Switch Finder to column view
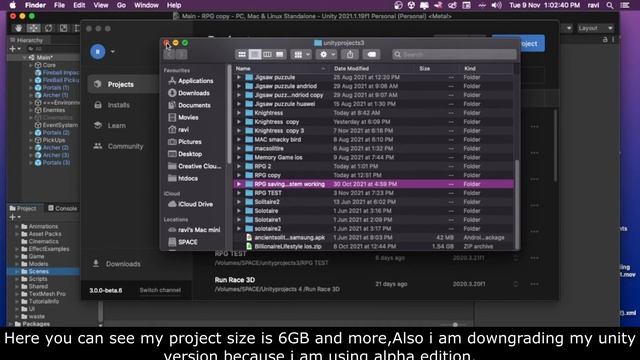This screenshot has width=640, height=360. [x=267, y=54]
